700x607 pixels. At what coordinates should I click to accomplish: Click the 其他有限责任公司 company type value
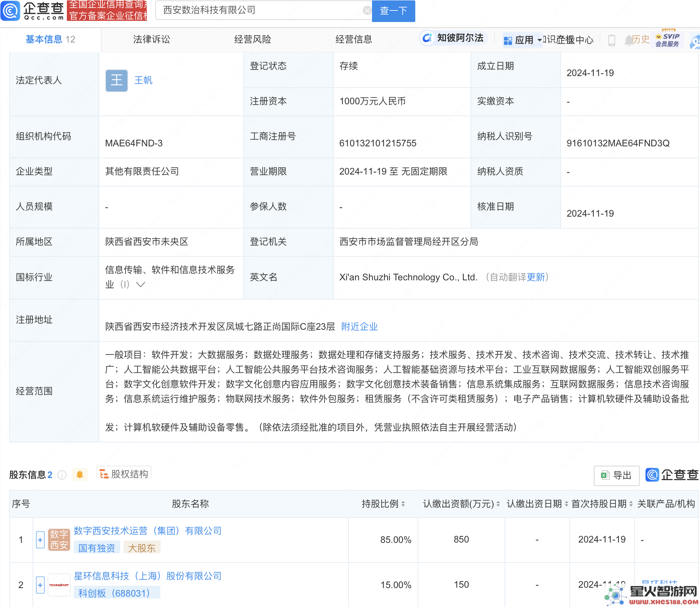pos(142,171)
